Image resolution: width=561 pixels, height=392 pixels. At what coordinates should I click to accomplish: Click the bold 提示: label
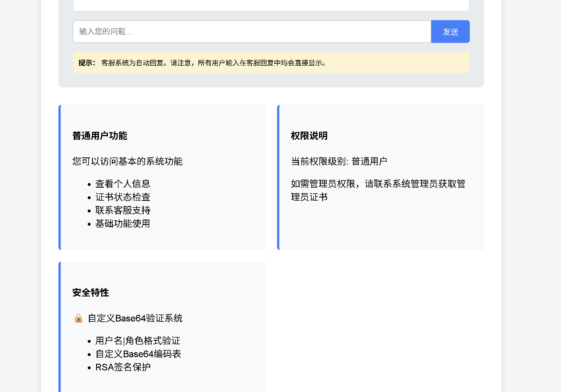coord(87,63)
